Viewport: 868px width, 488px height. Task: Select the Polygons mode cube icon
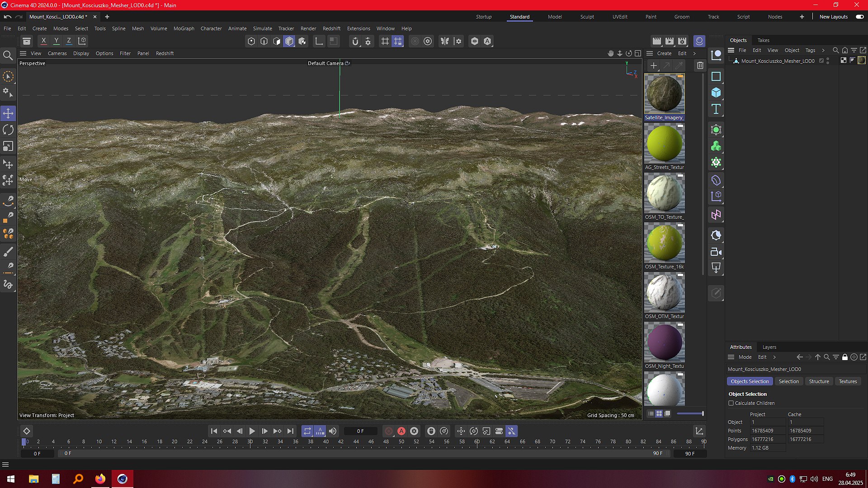pos(289,41)
